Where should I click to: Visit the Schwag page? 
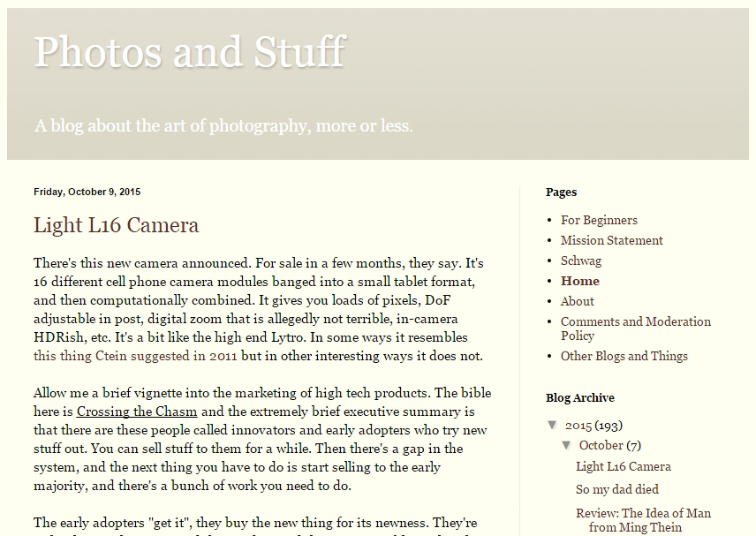tap(580, 260)
